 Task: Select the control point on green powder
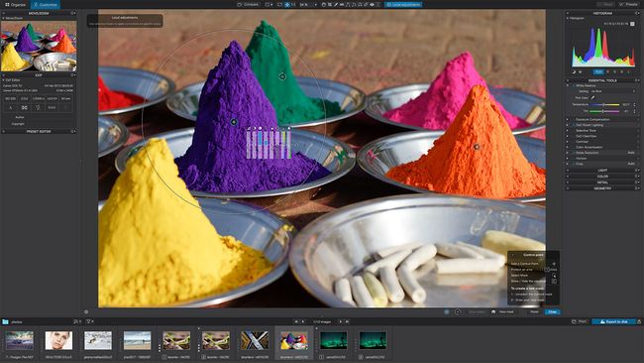tap(282, 76)
